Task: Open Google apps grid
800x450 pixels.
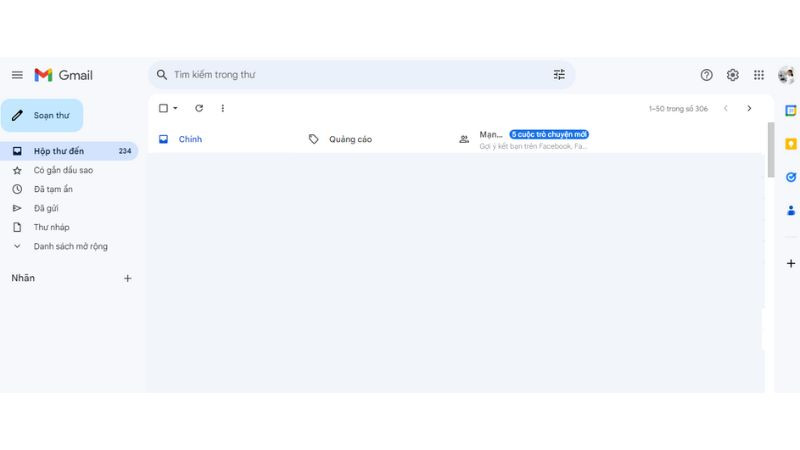Action: click(759, 75)
